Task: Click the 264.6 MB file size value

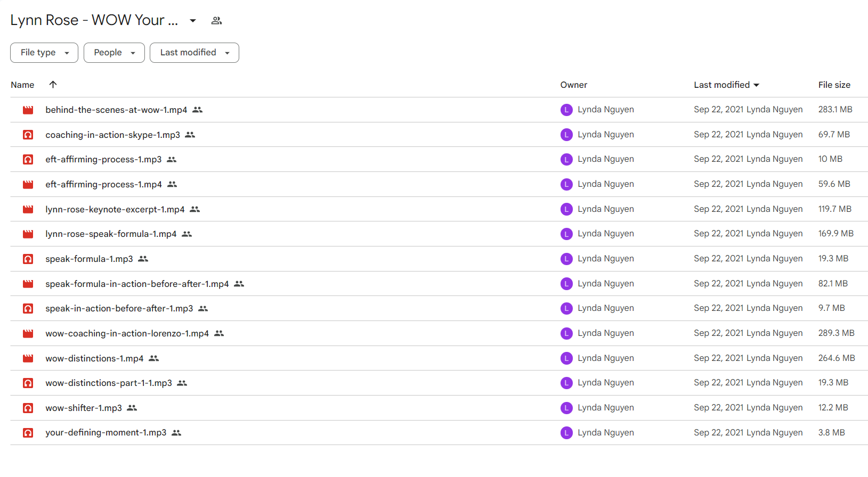Action: tap(837, 358)
